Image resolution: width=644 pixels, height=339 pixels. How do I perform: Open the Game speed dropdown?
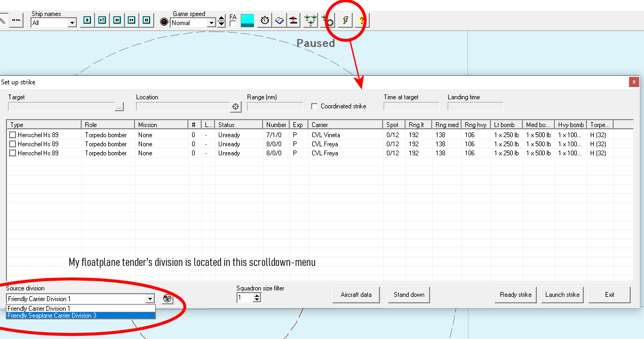(211, 23)
